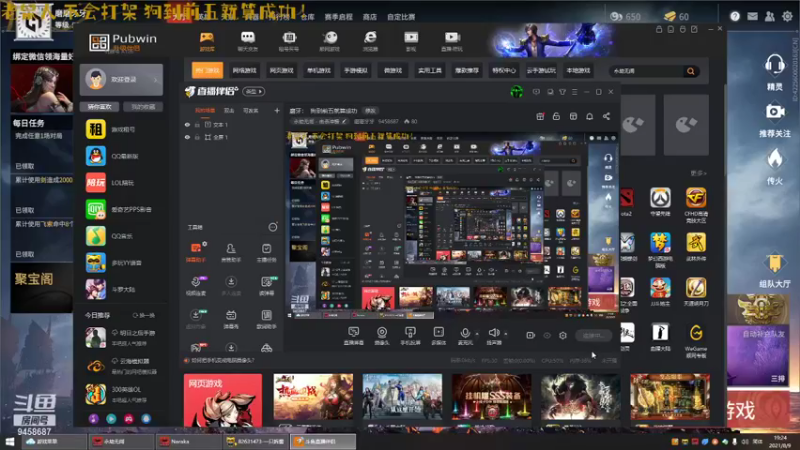The height and width of the screenshot is (450, 800).
Task: Launch QQ音乐 music note icon
Action: (95, 236)
